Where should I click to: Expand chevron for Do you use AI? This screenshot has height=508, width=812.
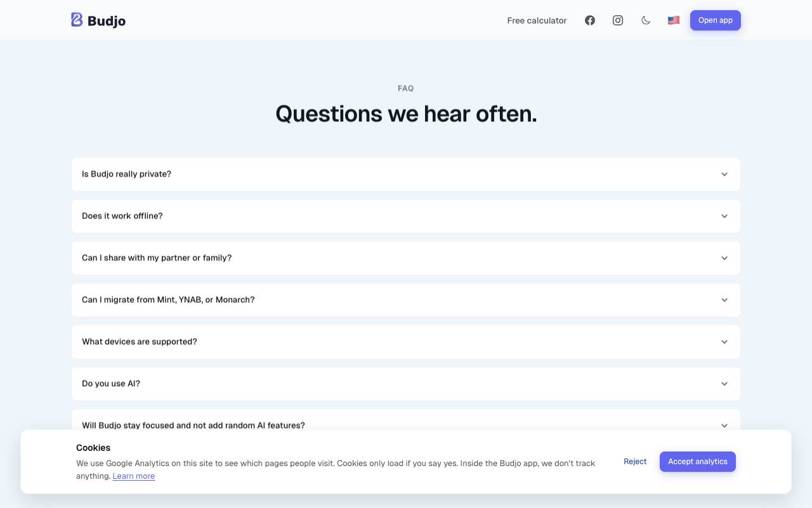[x=724, y=384]
